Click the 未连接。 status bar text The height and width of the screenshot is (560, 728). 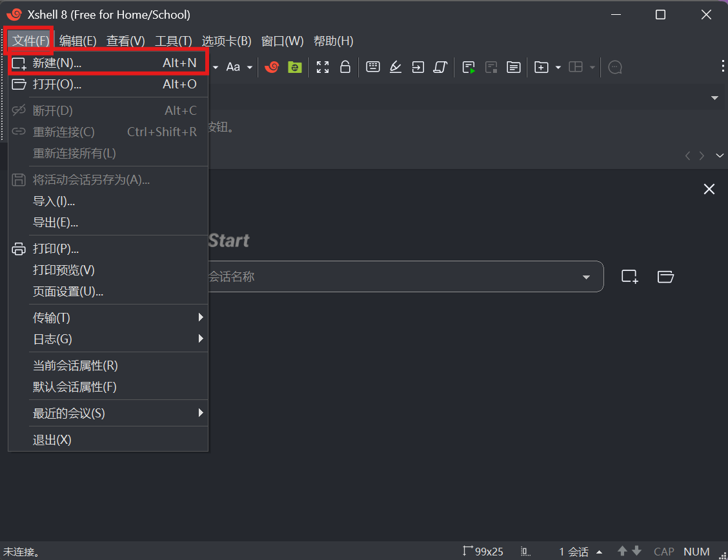click(23, 552)
